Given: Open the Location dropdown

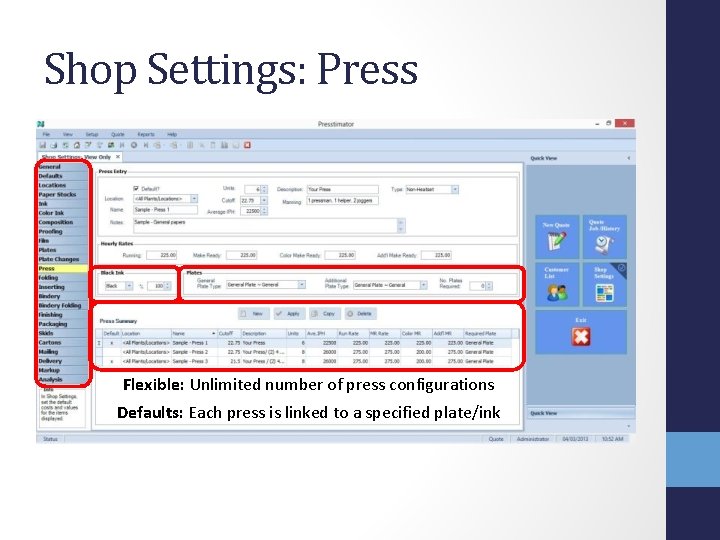Looking at the screenshot, I should coord(194,199).
